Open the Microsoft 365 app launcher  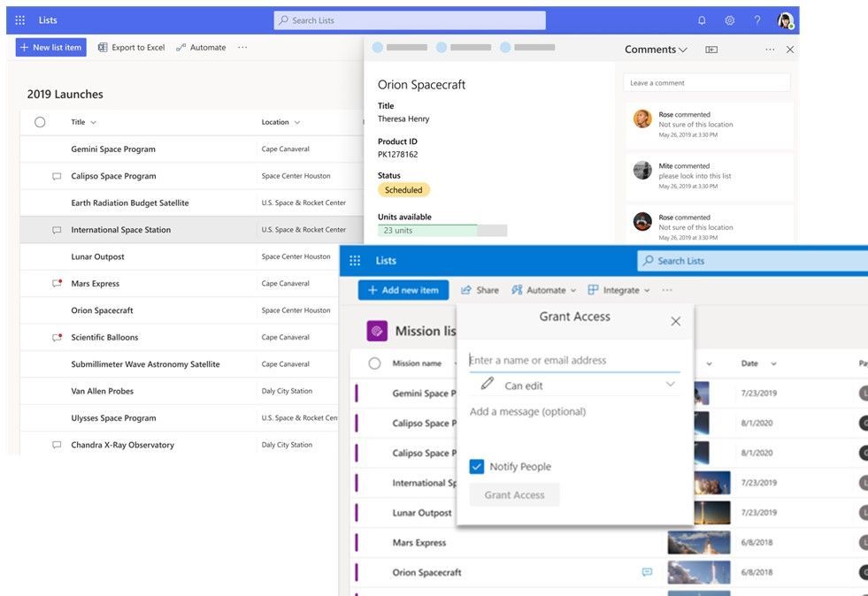(19, 19)
